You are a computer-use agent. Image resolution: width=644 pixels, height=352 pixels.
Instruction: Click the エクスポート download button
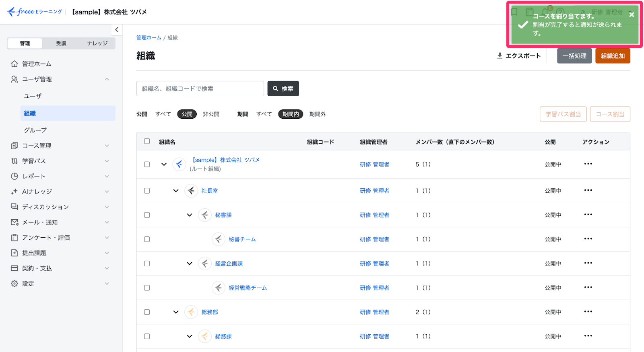(x=519, y=56)
